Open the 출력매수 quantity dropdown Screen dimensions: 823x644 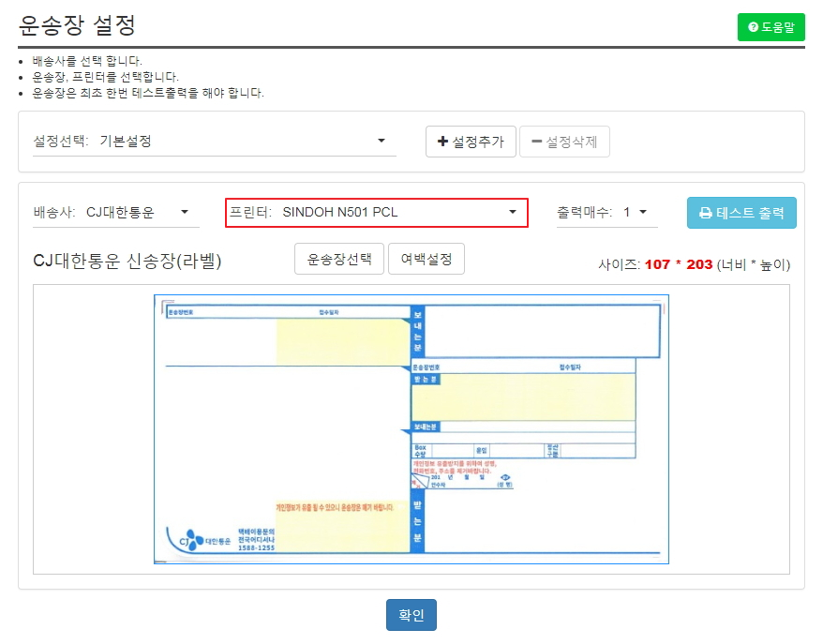606,213
